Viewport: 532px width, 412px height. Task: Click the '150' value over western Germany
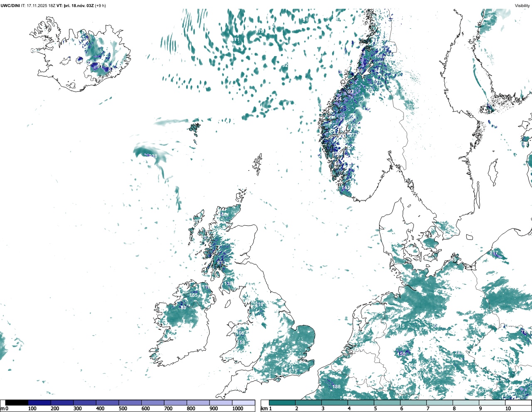tap(401, 354)
